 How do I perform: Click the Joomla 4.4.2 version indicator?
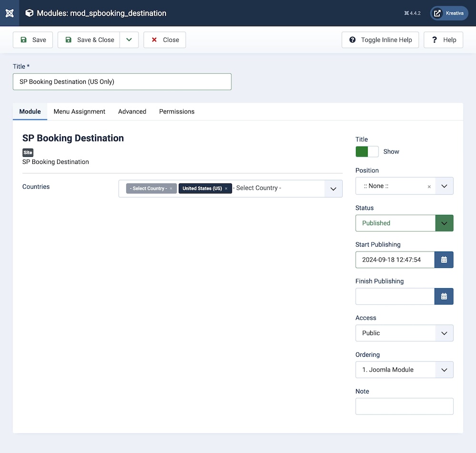(x=412, y=13)
